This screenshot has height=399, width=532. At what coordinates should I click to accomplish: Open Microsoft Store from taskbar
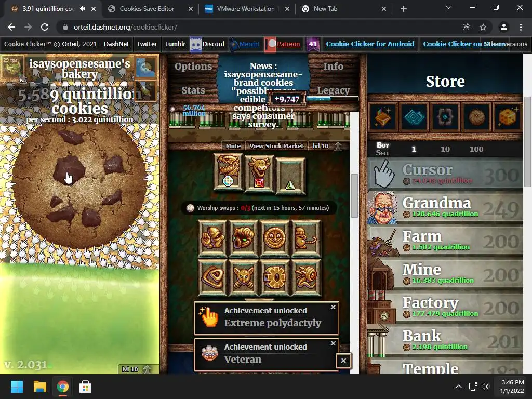(86, 387)
